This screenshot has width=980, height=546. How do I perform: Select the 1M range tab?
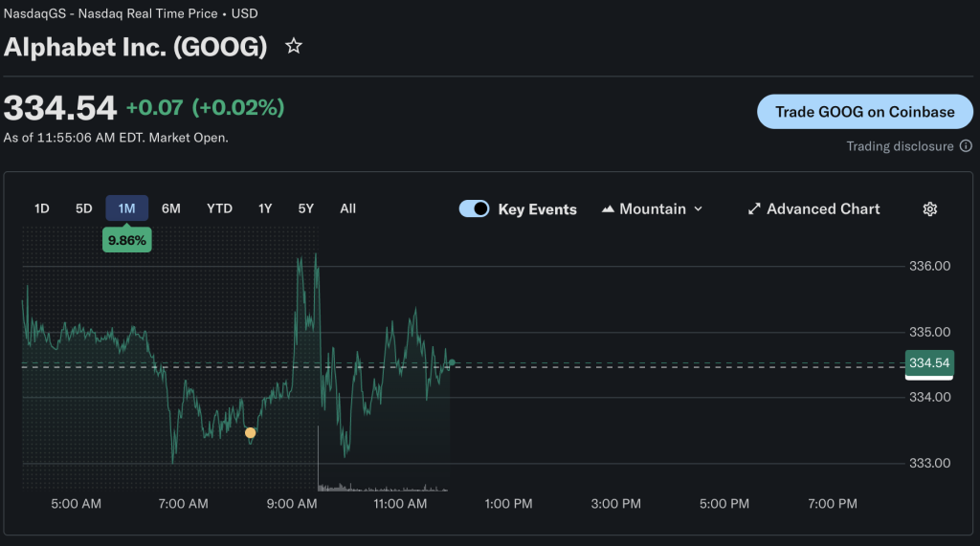point(126,208)
